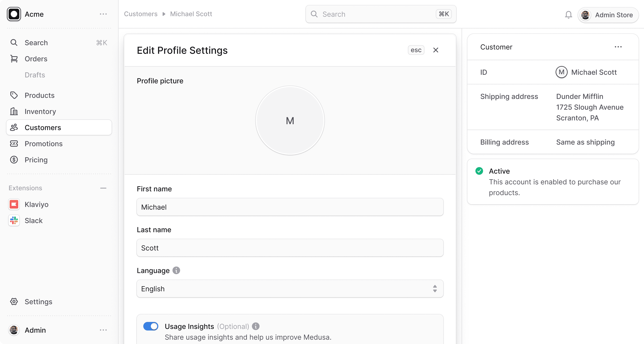Click the notifications bell icon

click(x=568, y=15)
